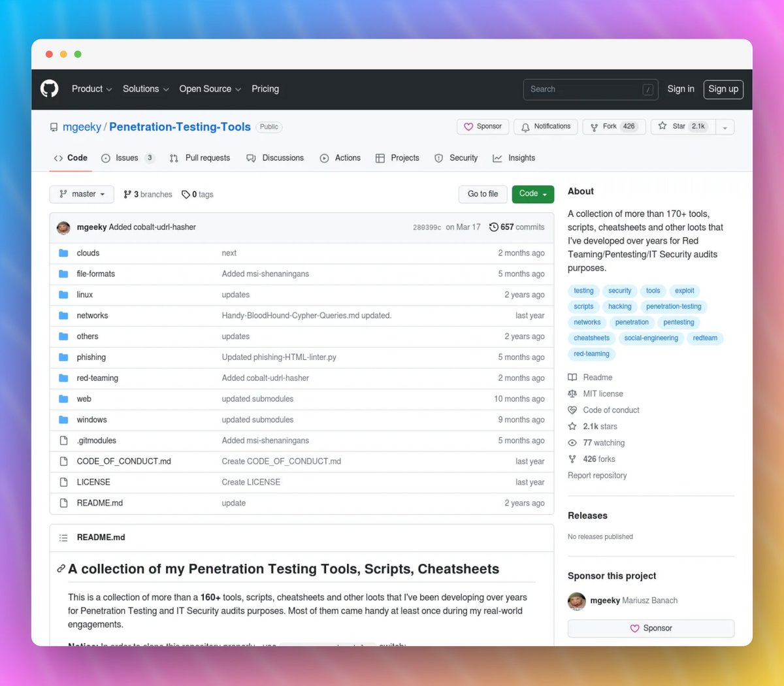Click the Code of conduct icon

573,410
